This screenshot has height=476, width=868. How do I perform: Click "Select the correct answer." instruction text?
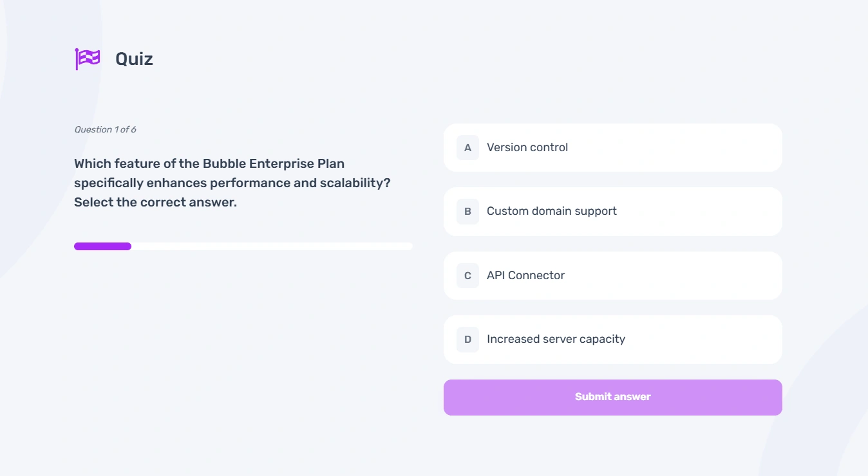point(155,202)
